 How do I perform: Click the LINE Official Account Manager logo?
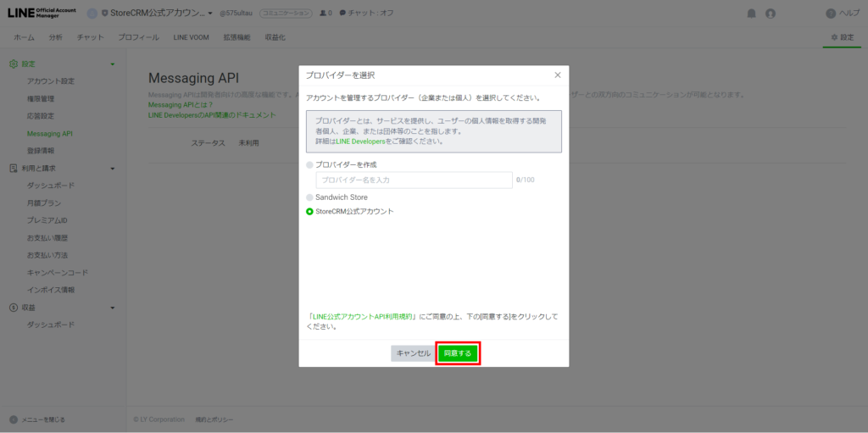pos(42,13)
